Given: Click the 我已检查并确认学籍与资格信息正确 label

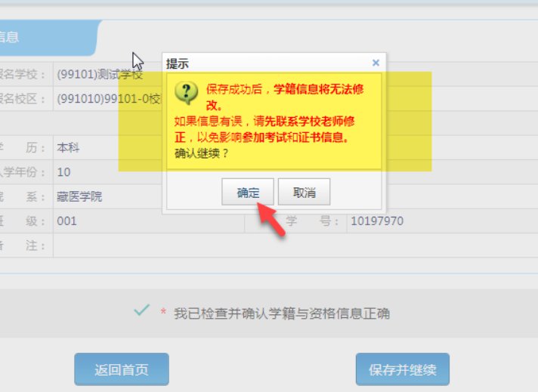Looking at the screenshot, I should point(282,313).
